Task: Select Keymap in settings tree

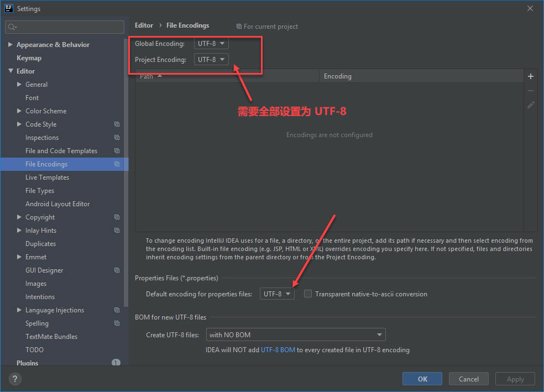Action: [29, 58]
